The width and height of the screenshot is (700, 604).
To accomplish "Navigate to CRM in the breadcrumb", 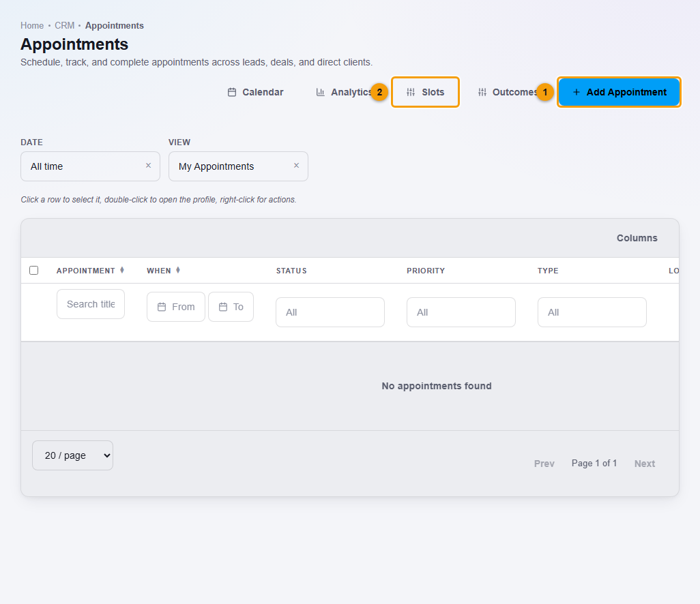I will [x=64, y=26].
